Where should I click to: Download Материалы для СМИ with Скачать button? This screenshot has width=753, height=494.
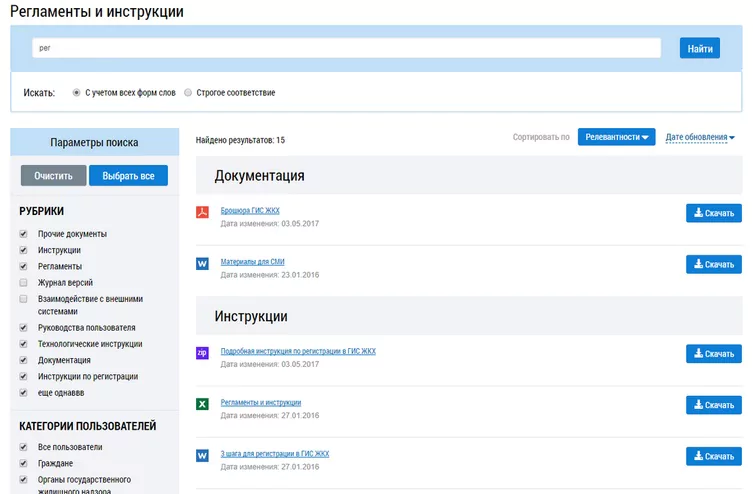pos(714,264)
